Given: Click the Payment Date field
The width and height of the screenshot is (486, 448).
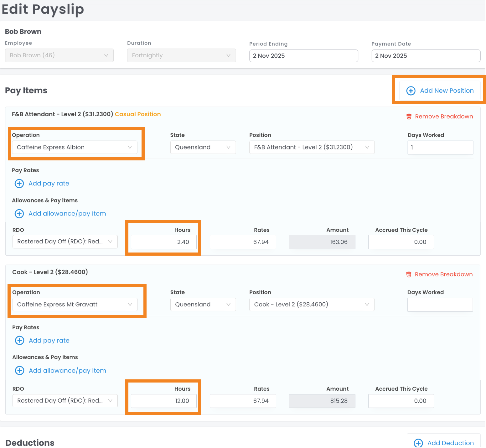Looking at the screenshot, I should click(x=426, y=56).
